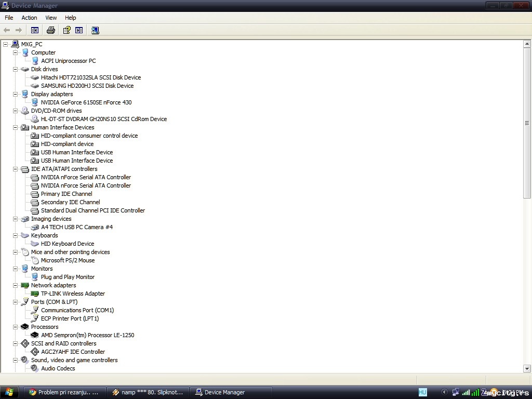Collapse the Display adapters category
532x399 pixels.
coord(15,94)
